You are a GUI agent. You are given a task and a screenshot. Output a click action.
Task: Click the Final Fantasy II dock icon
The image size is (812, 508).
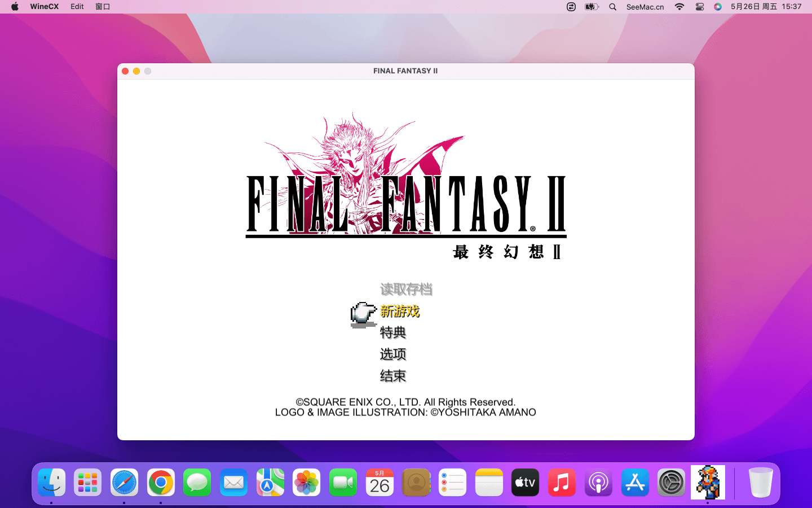[x=708, y=483]
